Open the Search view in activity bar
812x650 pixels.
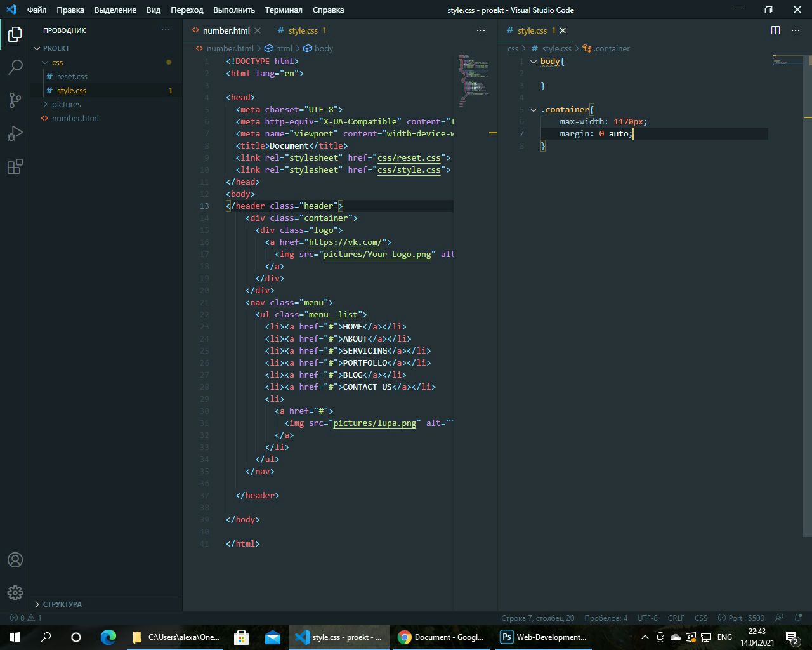[15, 67]
